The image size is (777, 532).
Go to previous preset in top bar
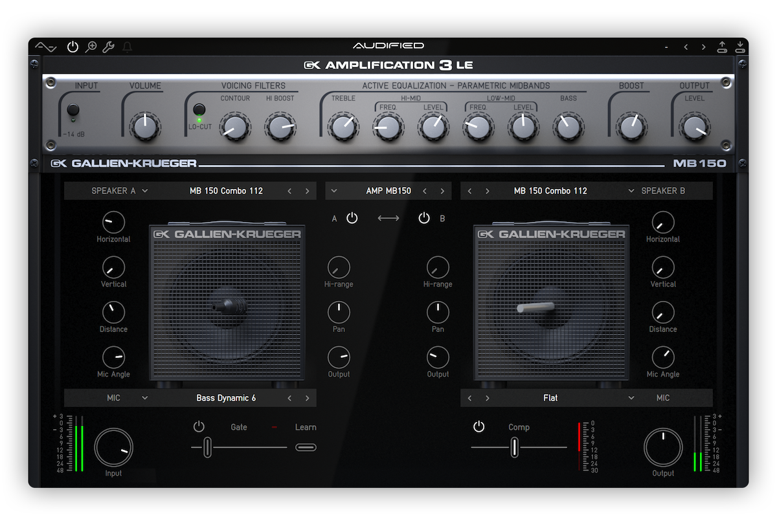[x=686, y=47]
